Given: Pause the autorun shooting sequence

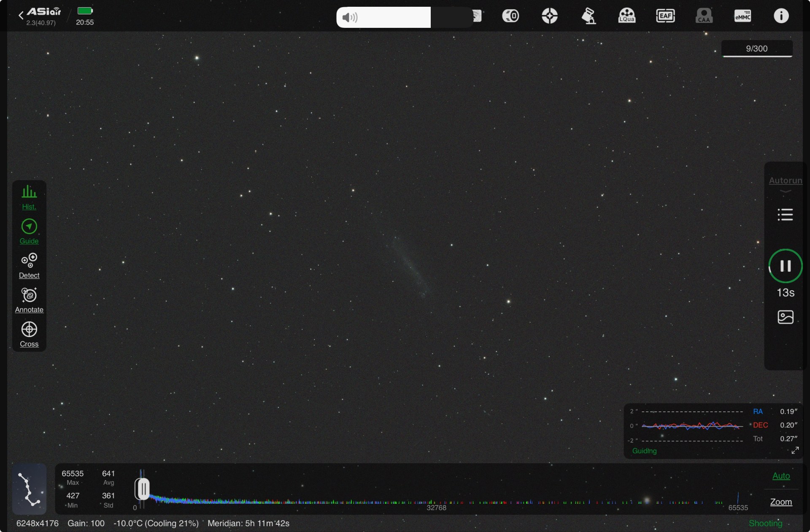Looking at the screenshot, I should 785,266.
